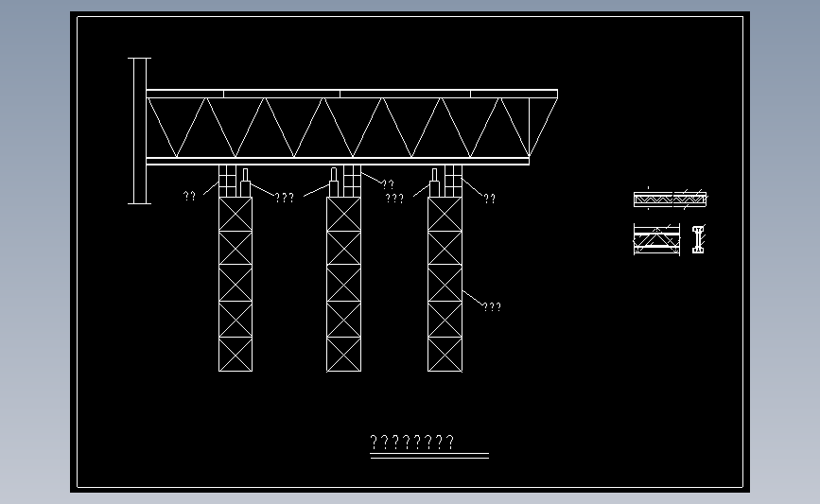The width and height of the screenshot is (820, 504).
Task: Select the horizontal zigzag truss girder
Action: (x=352, y=127)
